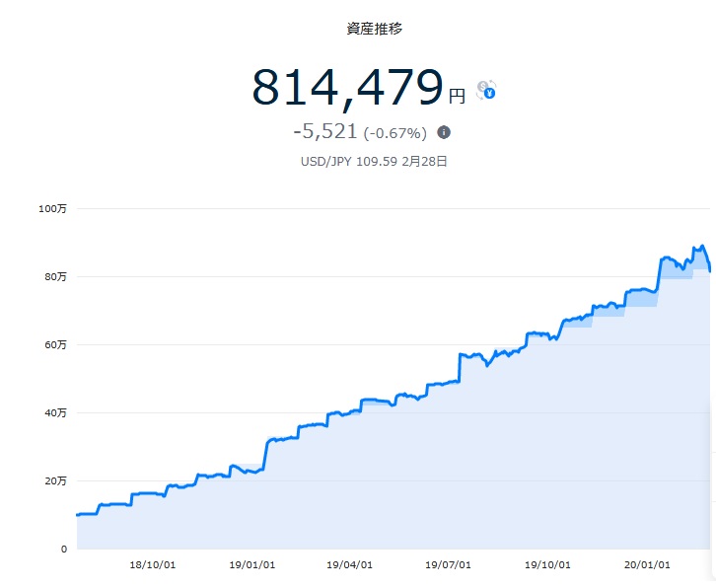Select the 814,479 total asset value

point(347,87)
